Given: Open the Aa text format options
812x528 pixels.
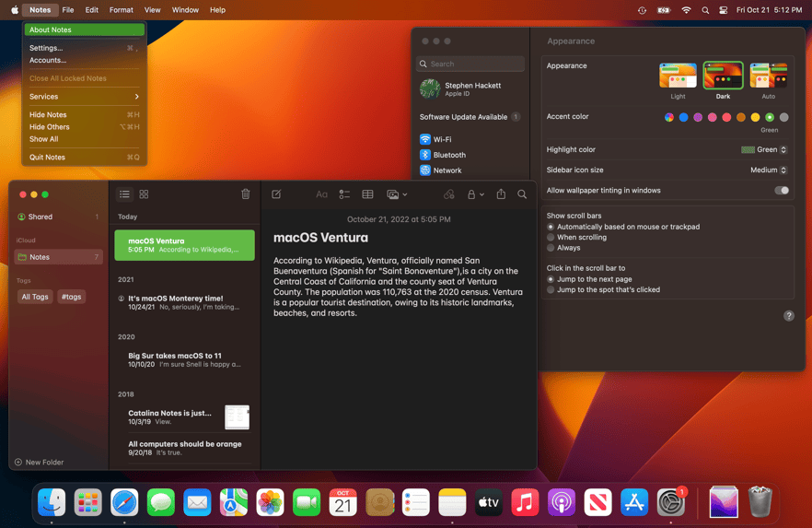Looking at the screenshot, I should pos(321,194).
